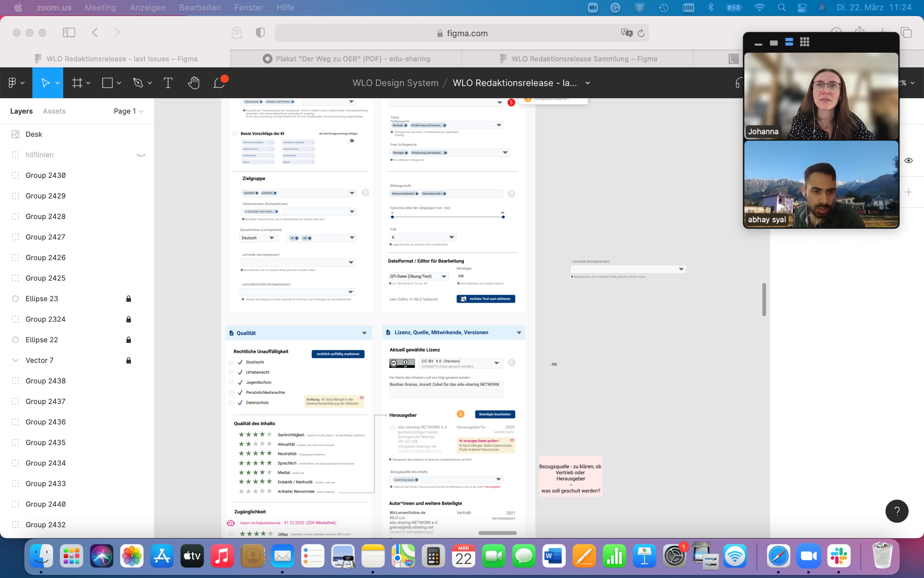Select the Move tool in Figma toolbar
Image resolution: width=924 pixels, height=578 pixels.
(45, 83)
